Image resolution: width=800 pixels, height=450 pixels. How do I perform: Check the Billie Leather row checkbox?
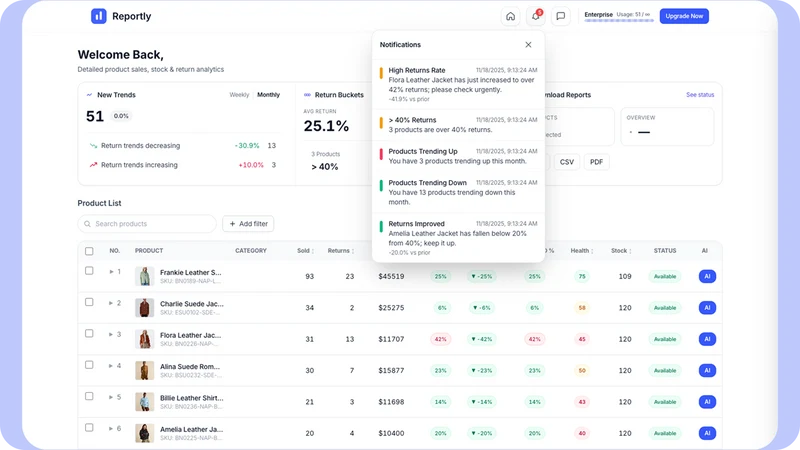click(89, 396)
